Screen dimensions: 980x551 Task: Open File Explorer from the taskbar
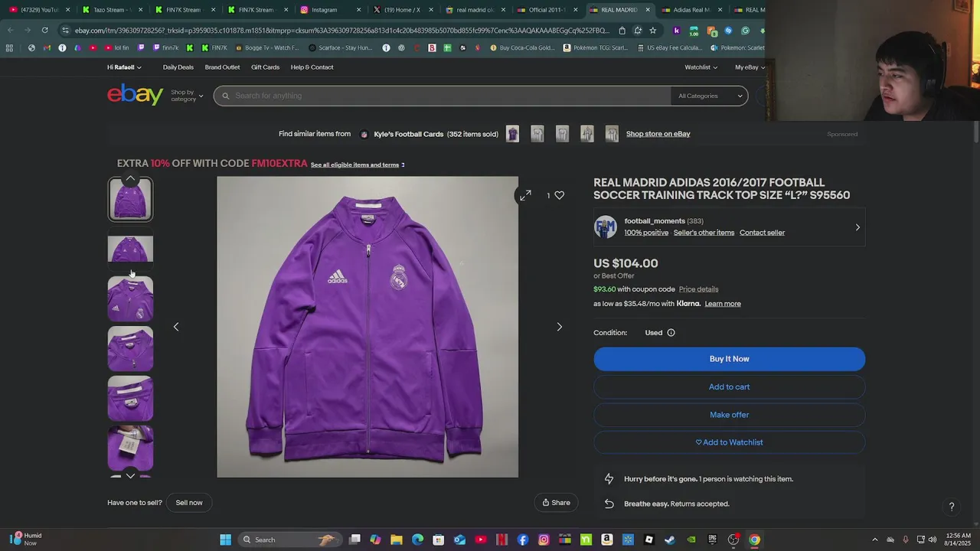coord(397,540)
